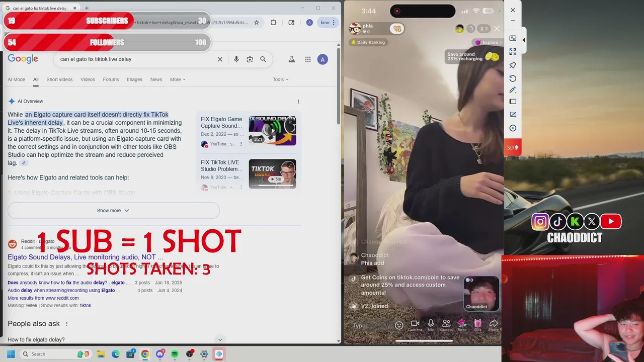Switch resolution with the SD button

pyautogui.click(x=513, y=147)
